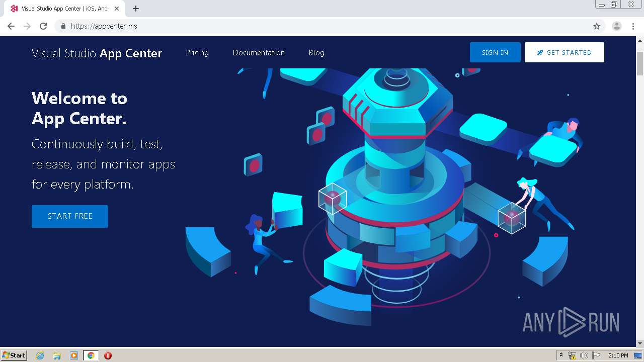Select the Visual Studio App Center tab
Image resolution: width=644 pixels, height=362 pixels.
[64, 9]
